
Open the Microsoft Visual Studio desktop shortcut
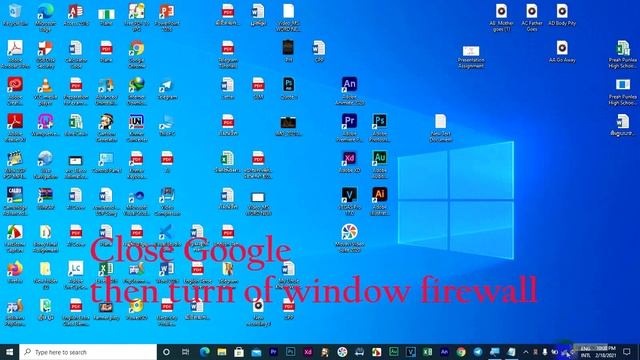tap(136, 202)
